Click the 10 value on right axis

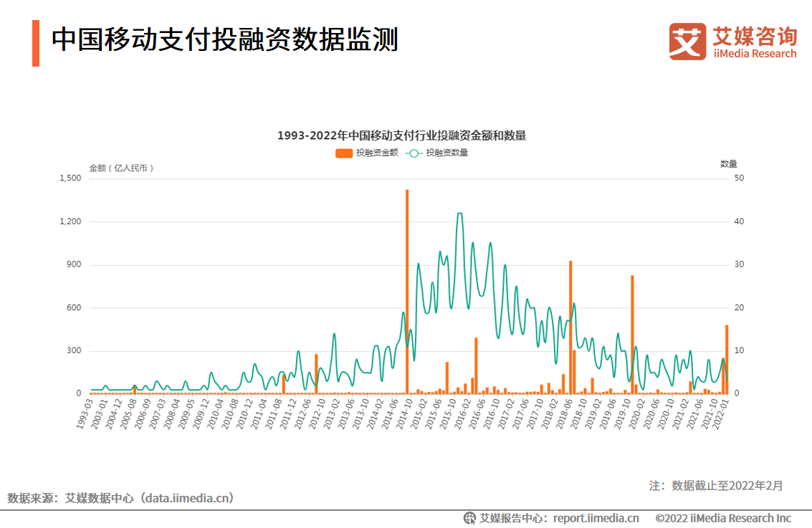[739, 350]
